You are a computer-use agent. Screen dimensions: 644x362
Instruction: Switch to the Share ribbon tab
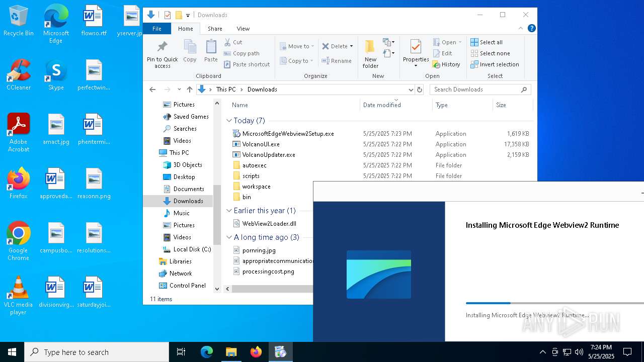pyautogui.click(x=215, y=29)
